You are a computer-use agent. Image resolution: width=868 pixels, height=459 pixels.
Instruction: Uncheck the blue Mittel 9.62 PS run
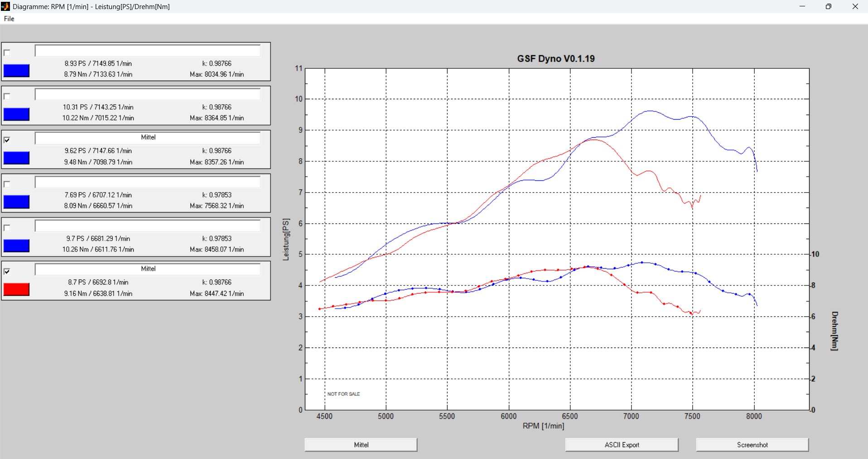(7, 140)
